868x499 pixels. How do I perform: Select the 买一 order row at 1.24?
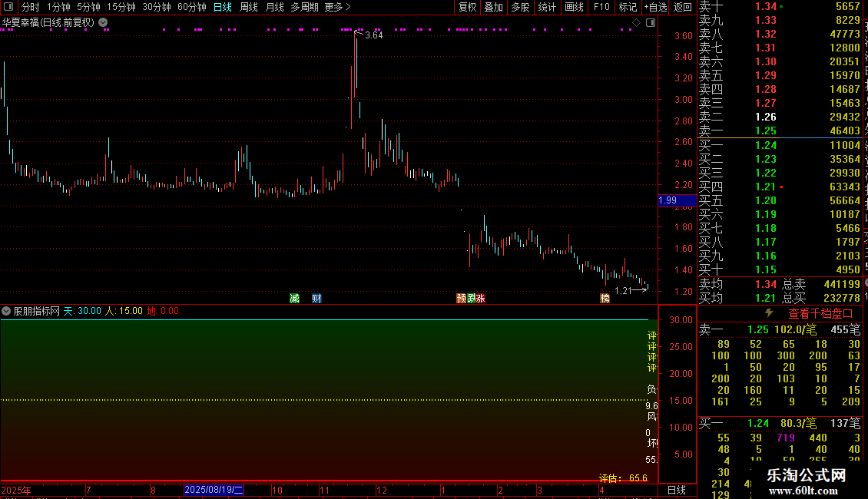pyautogui.click(x=780, y=145)
